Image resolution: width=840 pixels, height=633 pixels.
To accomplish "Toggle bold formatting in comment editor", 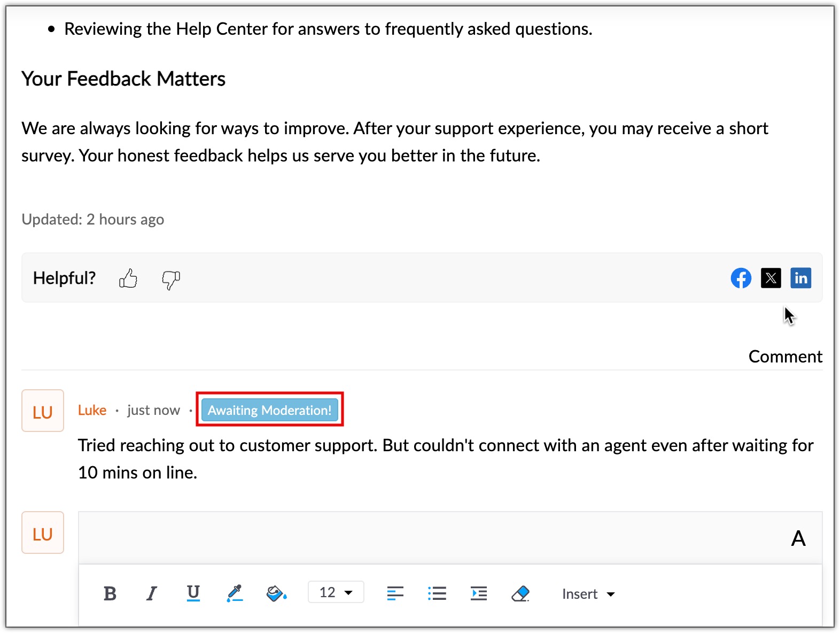I will pos(110,593).
